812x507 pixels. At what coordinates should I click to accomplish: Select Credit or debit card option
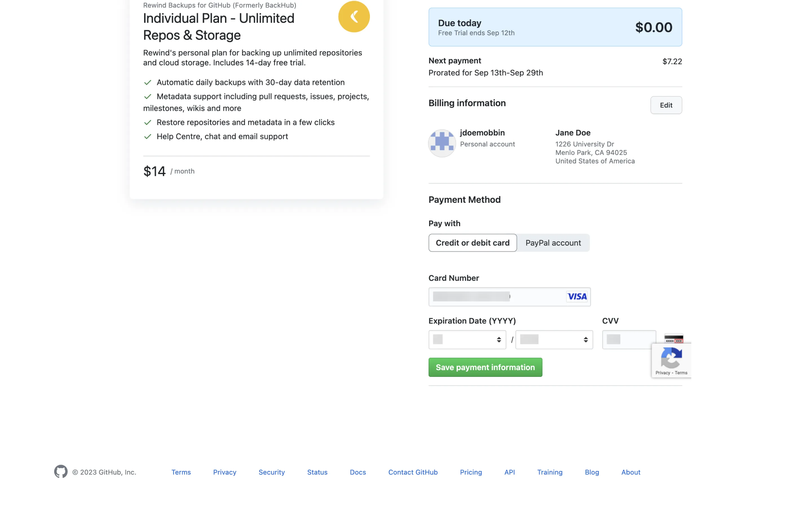coord(473,243)
